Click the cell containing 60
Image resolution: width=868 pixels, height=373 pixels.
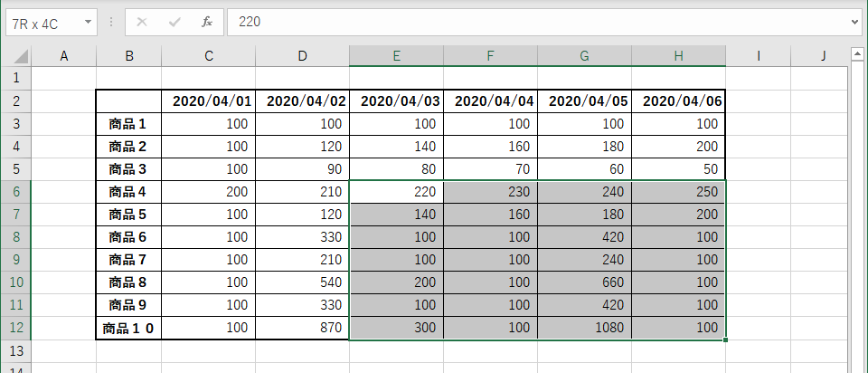(585, 169)
